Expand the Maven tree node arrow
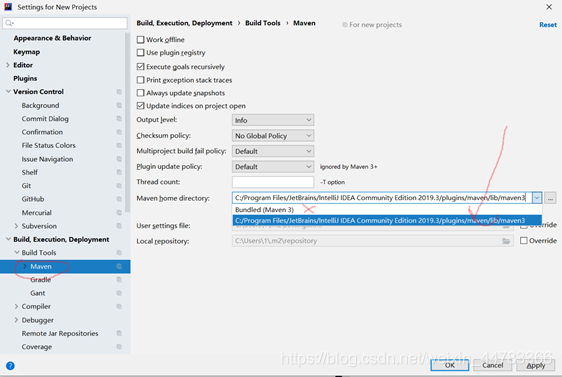This screenshot has height=377, width=562. (25, 266)
